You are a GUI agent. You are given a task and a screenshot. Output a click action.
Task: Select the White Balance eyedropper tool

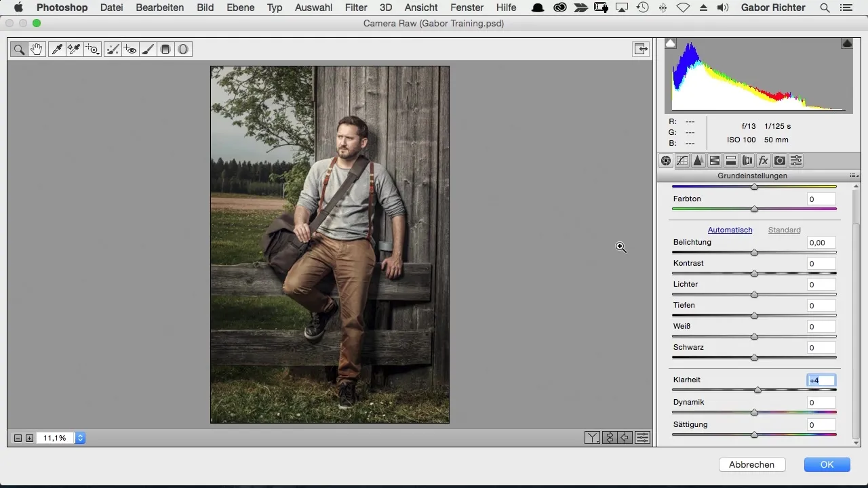(57, 49)
